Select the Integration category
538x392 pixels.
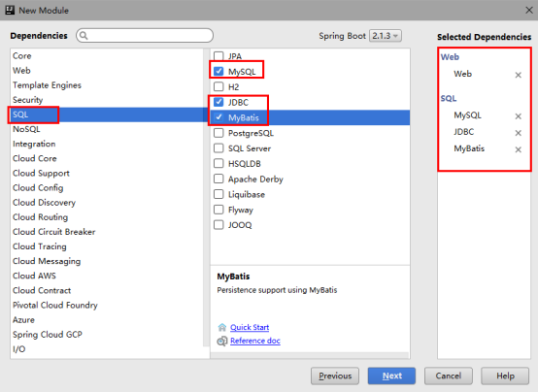click(107, 144)
